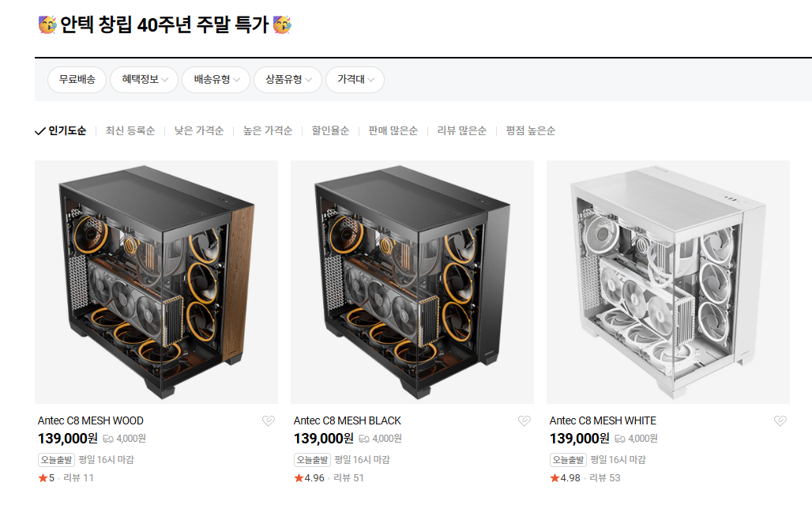This screenshot has height=524, width=812.
Task: Switch sorting to 최신 등록순
Action: [x=130, y=130]
